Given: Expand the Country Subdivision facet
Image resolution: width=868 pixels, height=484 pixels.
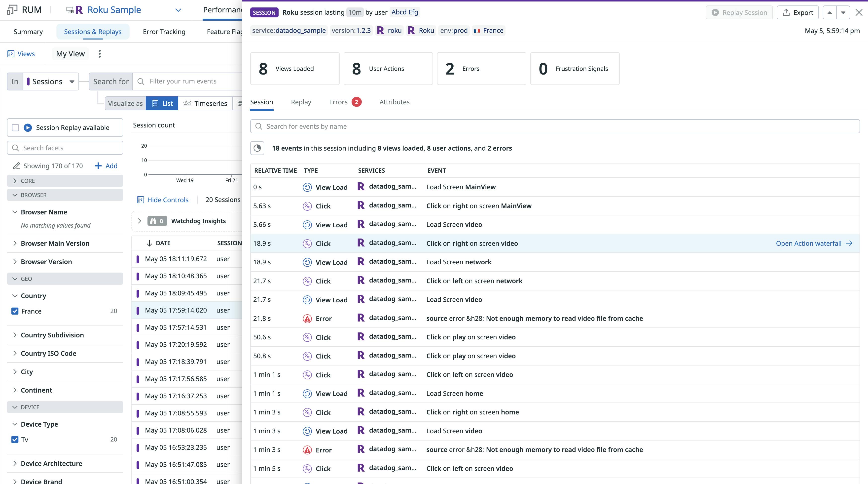Looking at the screenshot, I should pyautogui.click(x=52, y=334).
